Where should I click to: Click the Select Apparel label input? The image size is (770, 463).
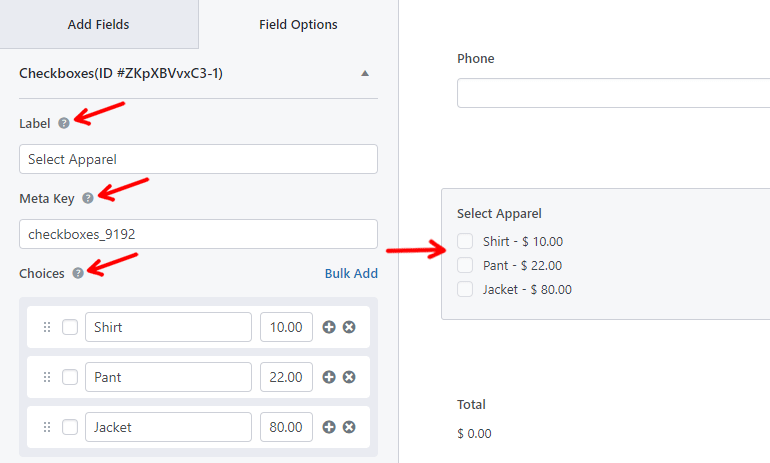[198, 159]
